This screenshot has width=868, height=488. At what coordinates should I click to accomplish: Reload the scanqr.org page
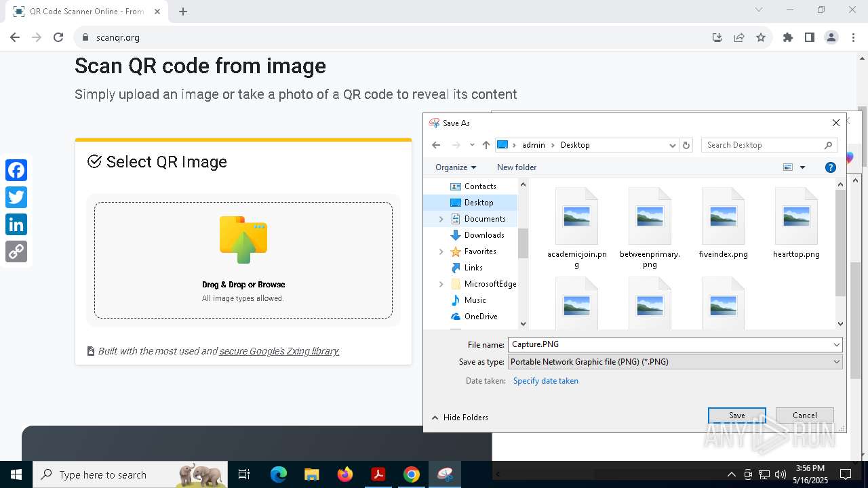[x=58, y=37]
